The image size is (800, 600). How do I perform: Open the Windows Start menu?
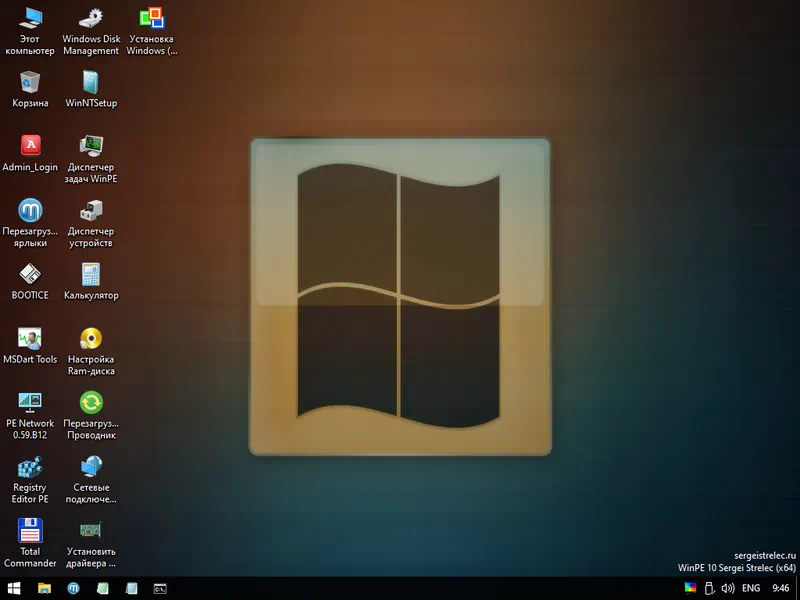(x=14, y=588)
